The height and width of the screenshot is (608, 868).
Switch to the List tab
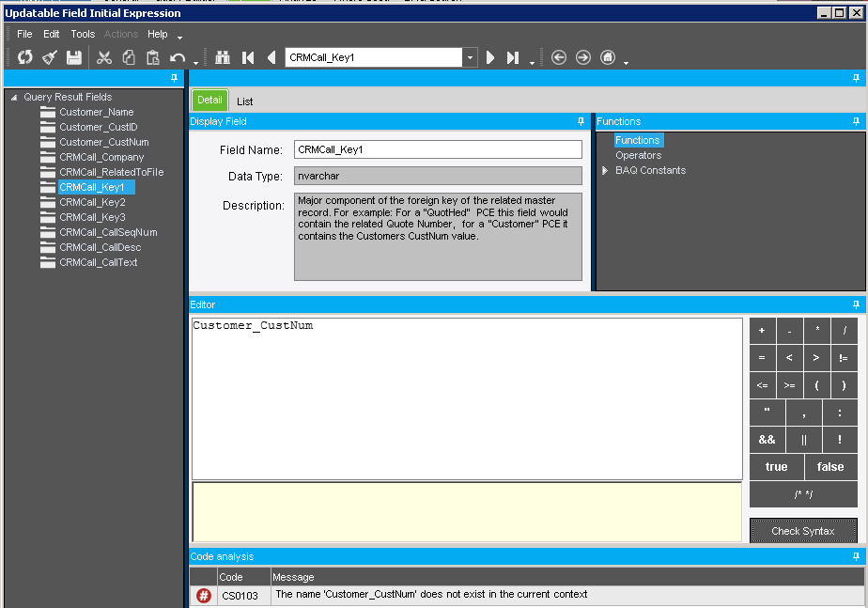point(244,101)
